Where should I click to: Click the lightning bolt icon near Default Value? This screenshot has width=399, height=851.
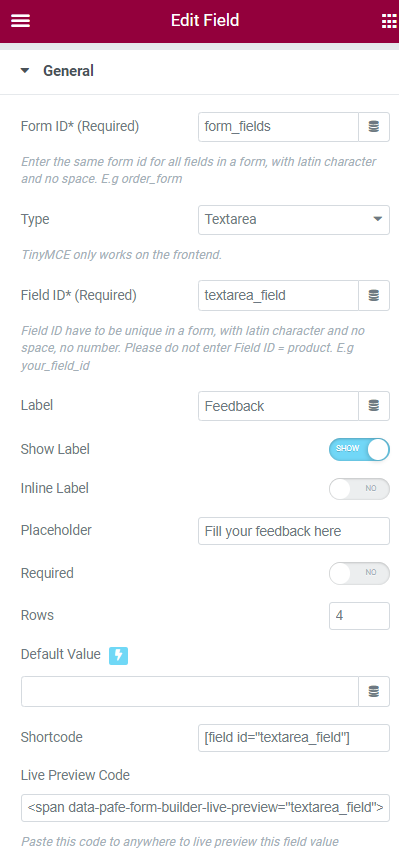(x=118, y=656)
